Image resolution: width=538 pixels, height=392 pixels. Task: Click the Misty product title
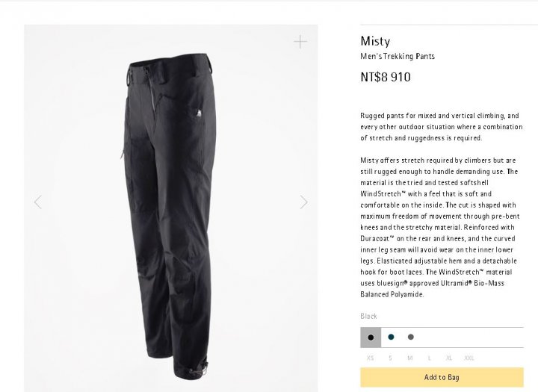tap(375, 41)
